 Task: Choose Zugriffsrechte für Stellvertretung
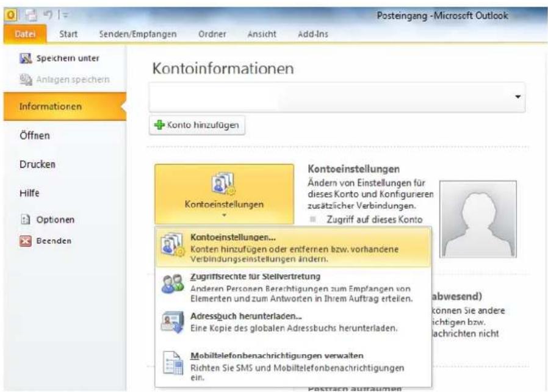point(293,287)
